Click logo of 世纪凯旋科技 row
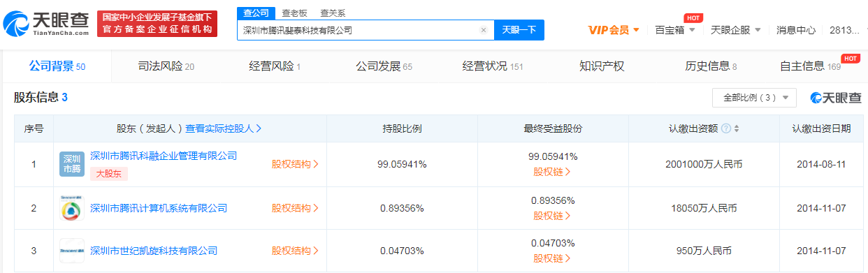 [x=72, y=251]
